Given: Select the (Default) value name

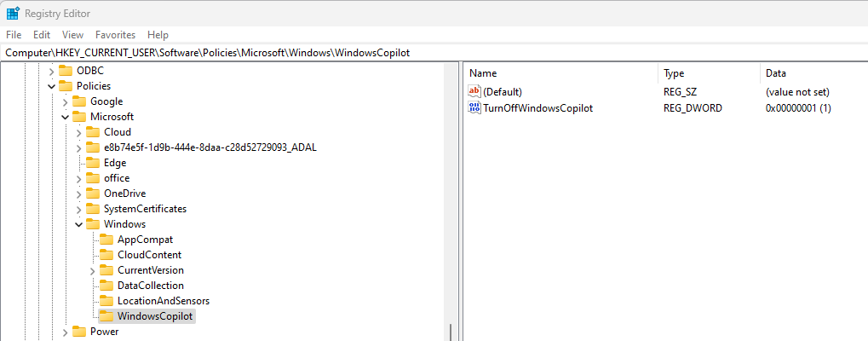Looking at the screenshot, I should (x=503, y=91).
